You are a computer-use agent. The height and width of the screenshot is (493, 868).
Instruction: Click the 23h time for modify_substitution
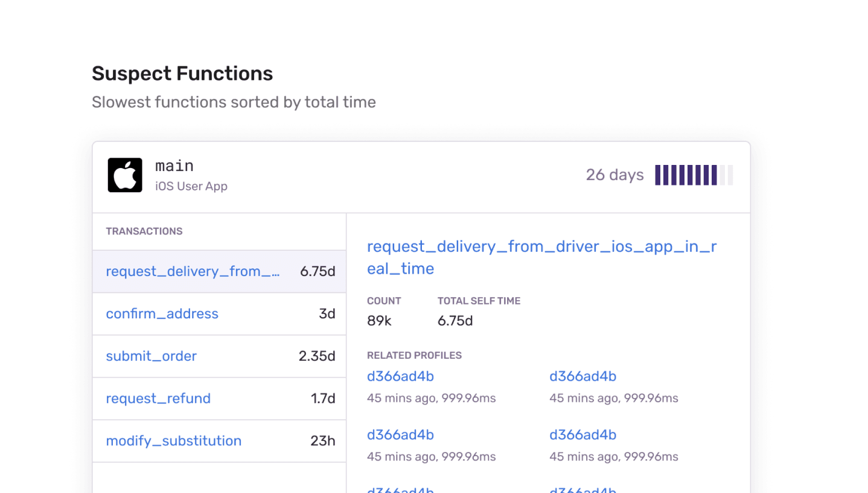[322, 440]
